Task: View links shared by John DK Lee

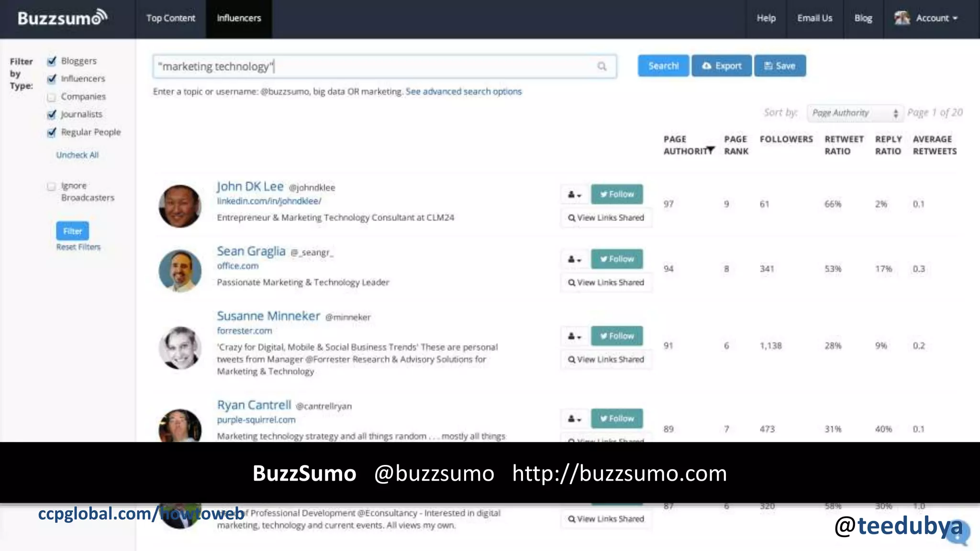Action: (606, 218)
